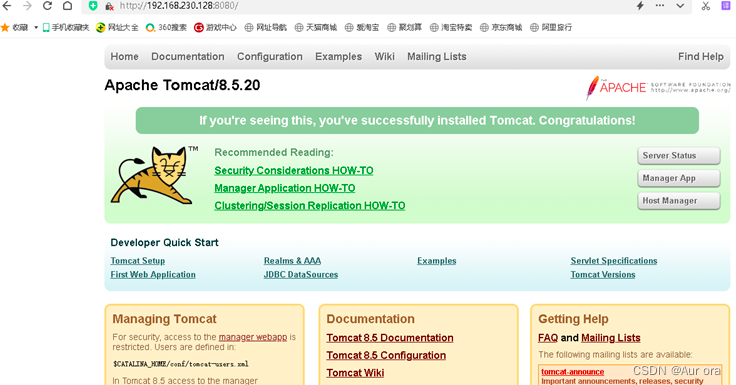Expand the favorites dropdown arrow
Image resolution: width=736 pixels, height=385 pixels.
tap(36, 27)
